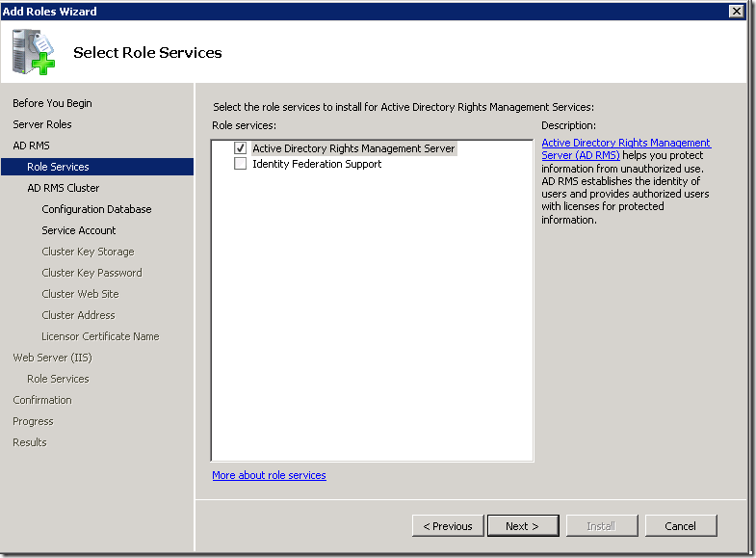Select Cluster Web Site step
Image resolution: width=756 pixels, height=558 pixels.
[x=80, y=294]
